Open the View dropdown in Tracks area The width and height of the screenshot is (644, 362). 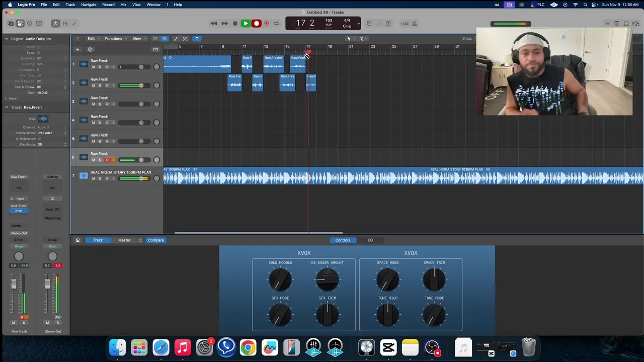coord(138,39)
